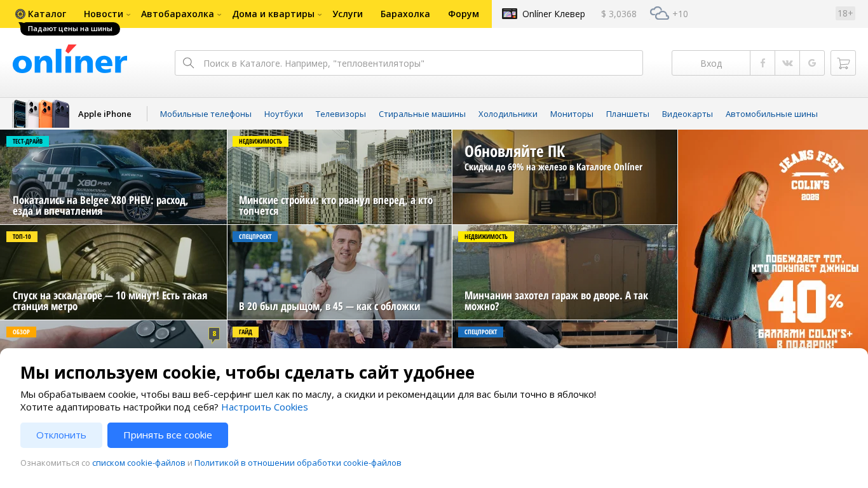Click the ОБЗОР tag label
The image size is (868, 488).
tap(22, 332)
